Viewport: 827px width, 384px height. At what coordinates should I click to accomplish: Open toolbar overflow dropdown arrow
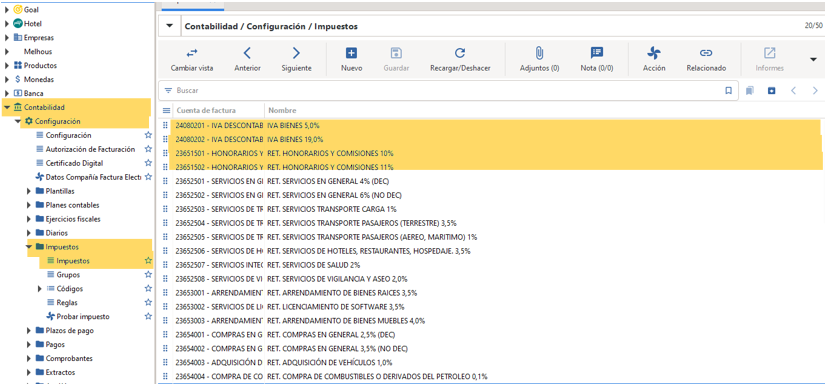(813, 59)
